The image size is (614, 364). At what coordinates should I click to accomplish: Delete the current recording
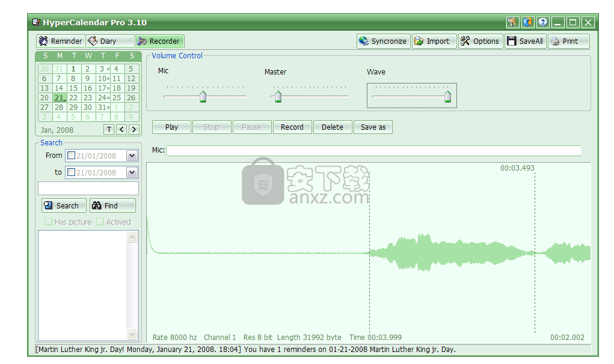tap(333, 127)
